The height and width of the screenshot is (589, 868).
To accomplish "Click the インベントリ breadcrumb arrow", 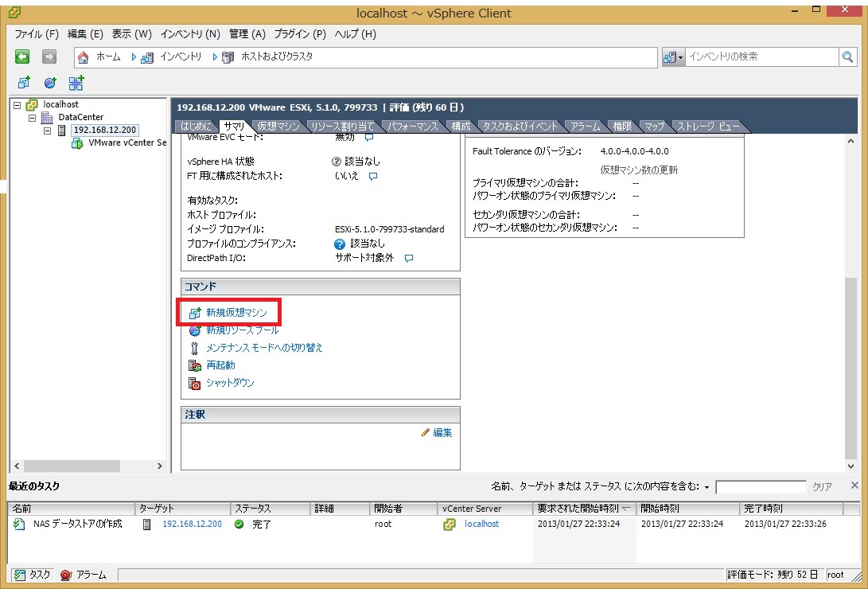I will (134, 57).
